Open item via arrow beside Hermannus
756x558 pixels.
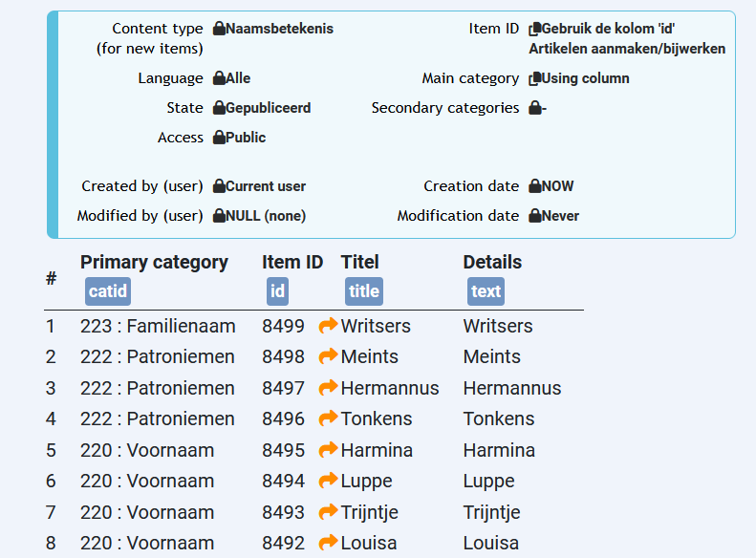(x=328, y=388)
